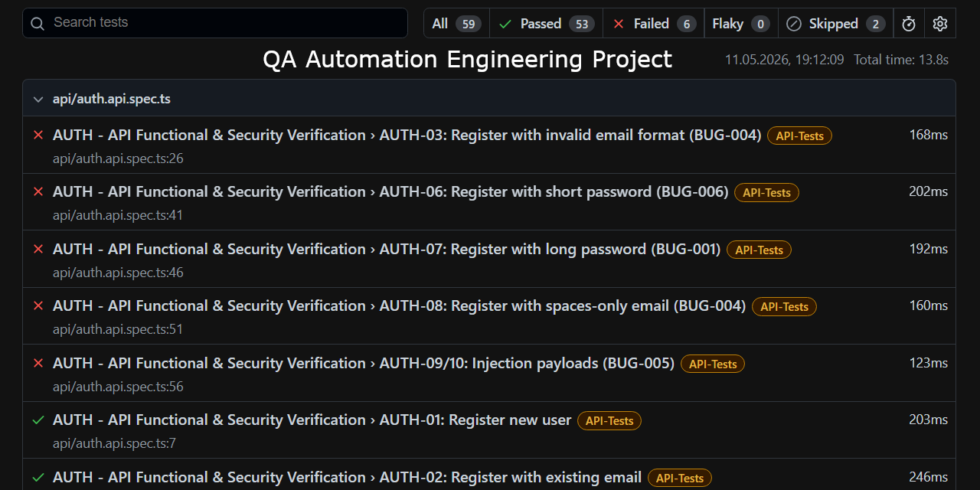Open AUTH-01 Register new user test

coord(312,420)
